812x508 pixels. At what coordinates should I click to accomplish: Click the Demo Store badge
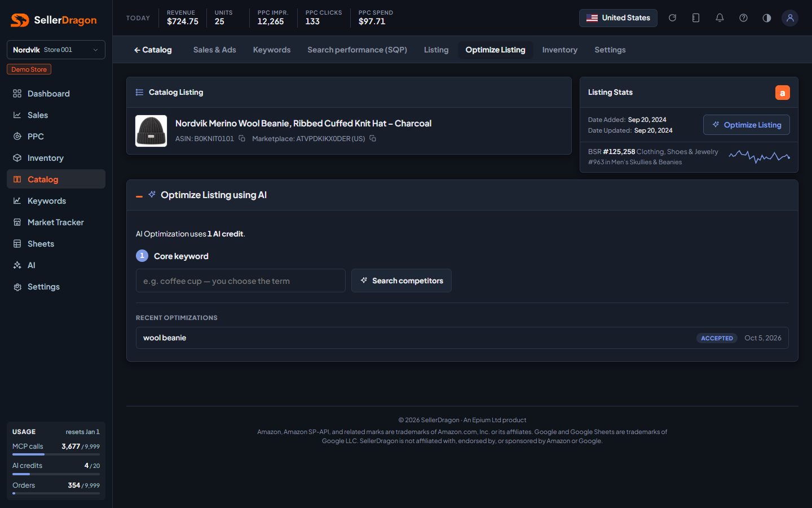(x=29, y=69)
